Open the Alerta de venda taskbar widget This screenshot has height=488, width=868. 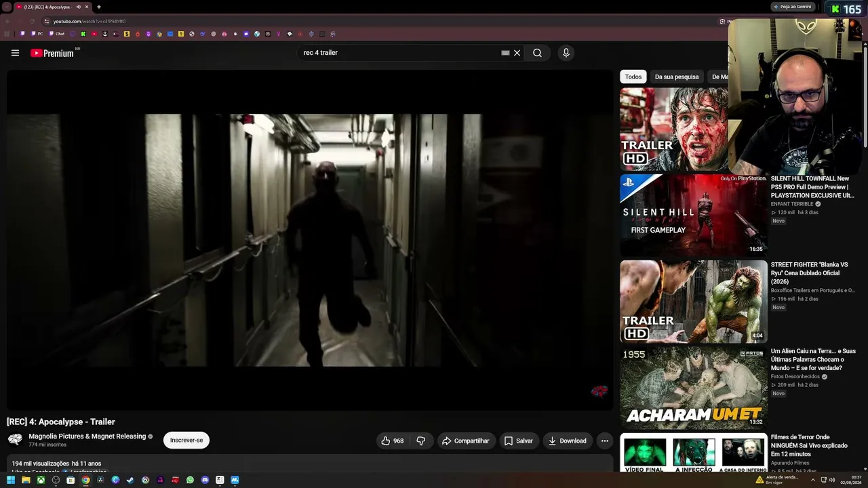pos(777,480)
